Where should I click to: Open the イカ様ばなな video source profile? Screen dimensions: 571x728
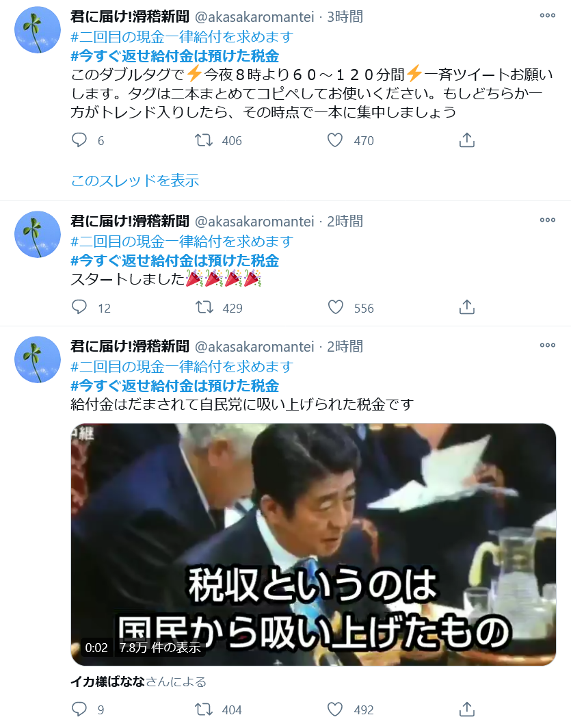click(107, 681)
